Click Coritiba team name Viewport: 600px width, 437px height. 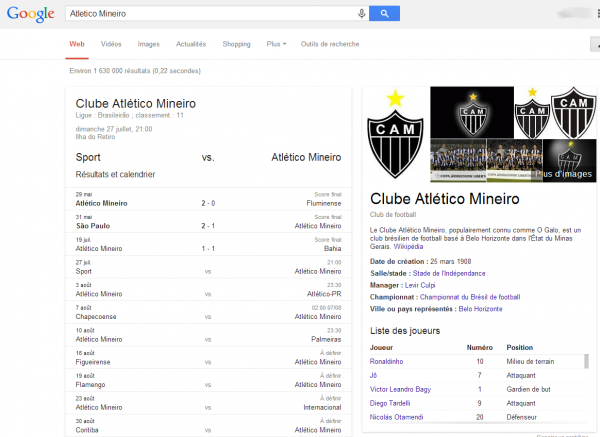click(x=87, y=430)
